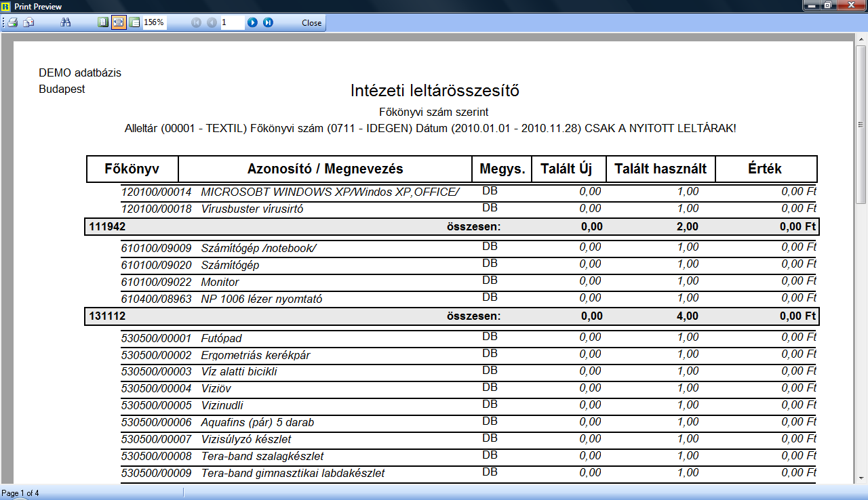
Task: Click 'NP 1006 lézer nyomtató' row
Action: point(469,299)
